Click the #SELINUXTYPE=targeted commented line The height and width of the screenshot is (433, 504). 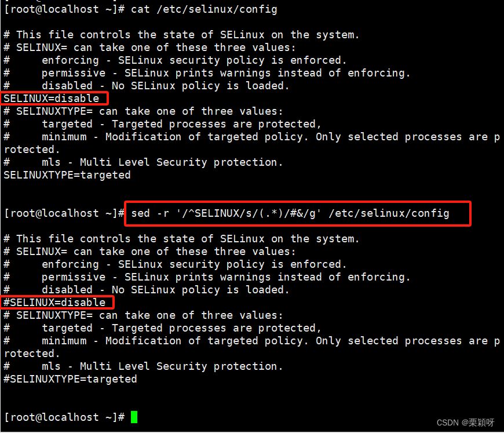[70, 379]
